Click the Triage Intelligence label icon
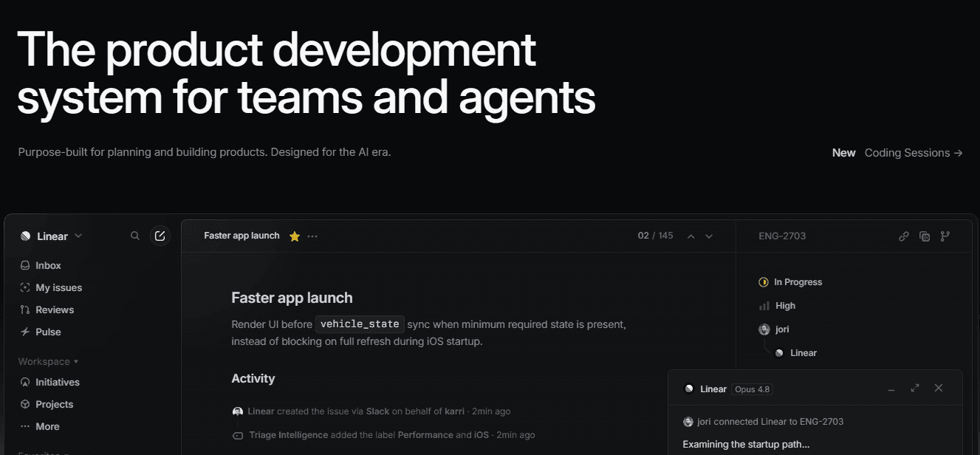The width and height of the screenshot is (980, 455). click(238, 435)
